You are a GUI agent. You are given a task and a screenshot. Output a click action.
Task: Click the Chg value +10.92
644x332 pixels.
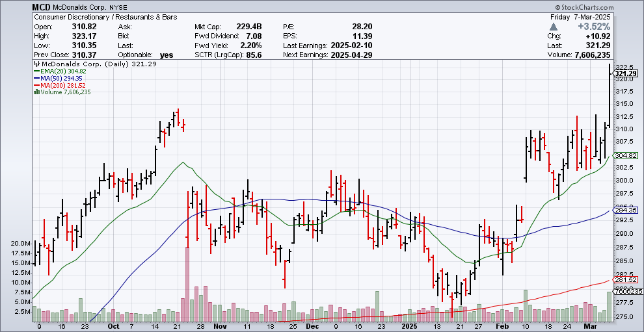tap(599, 36)
